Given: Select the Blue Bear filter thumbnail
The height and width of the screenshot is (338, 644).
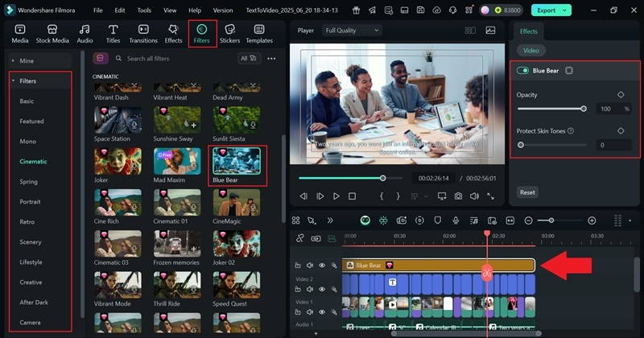Looking at the screenshot, I should [x=237, y=162].
